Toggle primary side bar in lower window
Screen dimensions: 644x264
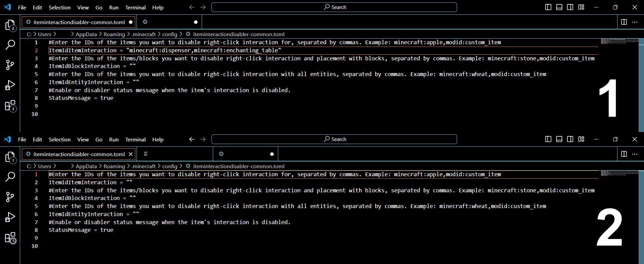(x=548, y=139)
